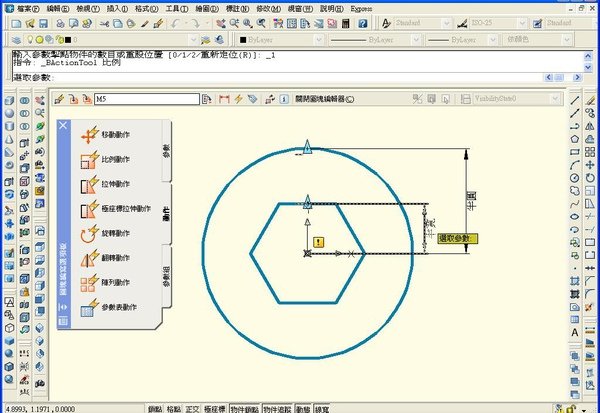Click the 選取參數 command line input

point(277,78)
